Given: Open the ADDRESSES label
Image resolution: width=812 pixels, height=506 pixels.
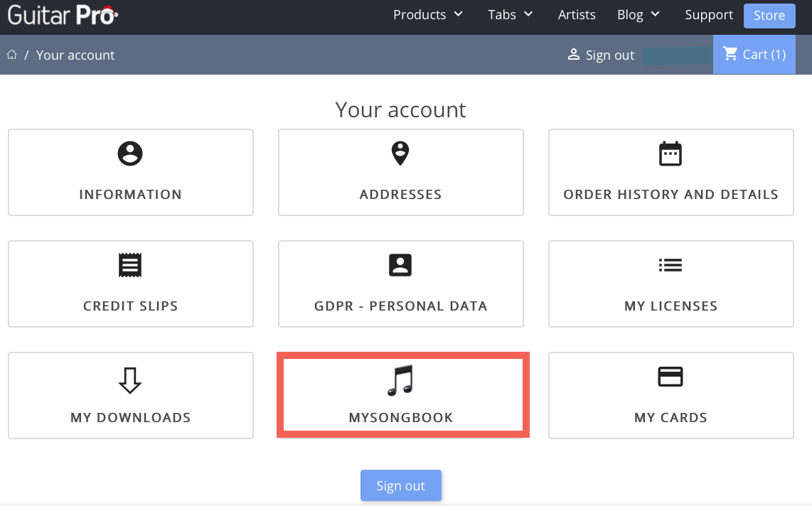Looking at the screenshot, I should [400, 195].
